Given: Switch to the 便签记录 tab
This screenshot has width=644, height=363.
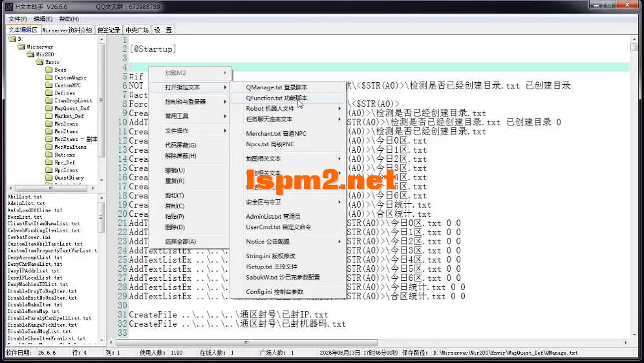Looking at the screenshot, I should 109,30.
